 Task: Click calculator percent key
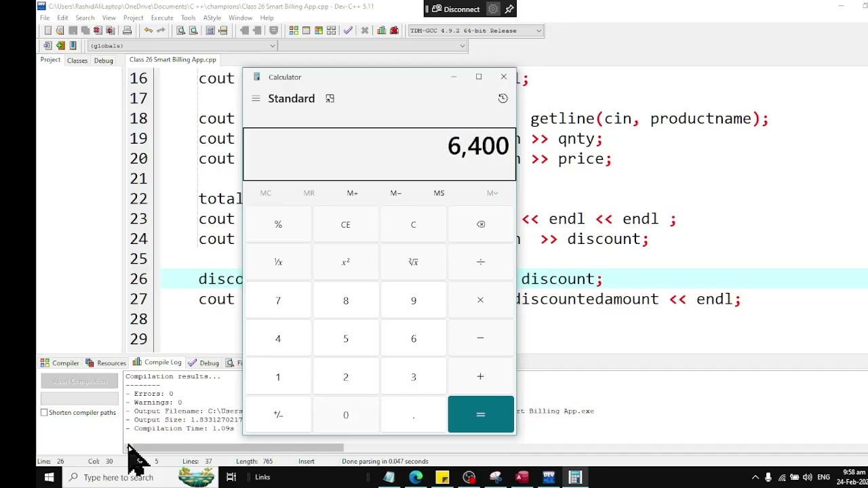[278, 224]
